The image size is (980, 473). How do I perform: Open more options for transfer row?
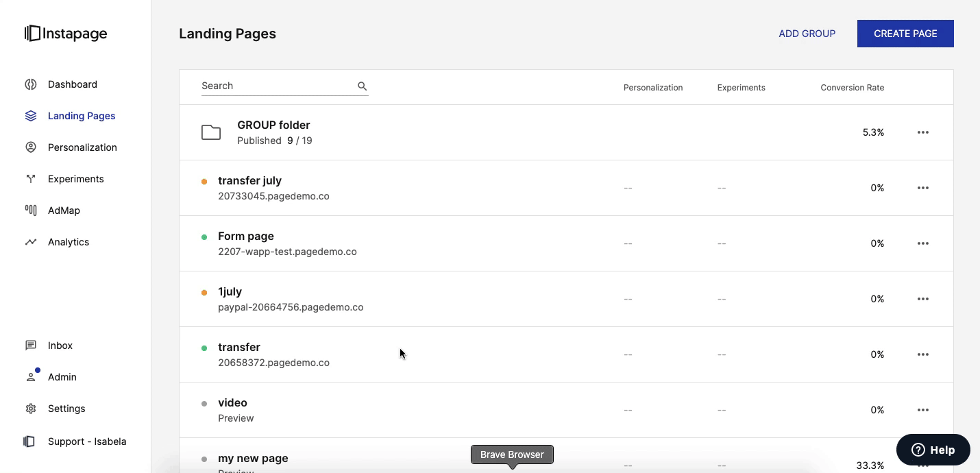pyautogui.click(x=923, y=354)
